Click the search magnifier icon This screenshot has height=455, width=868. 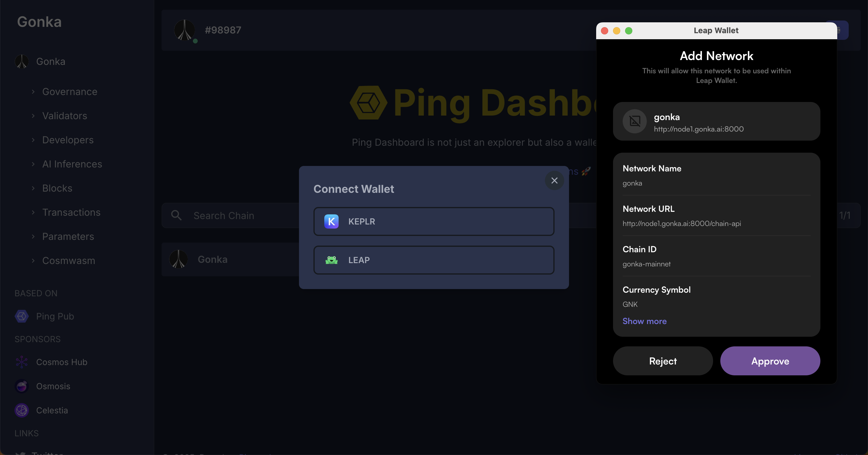coord(176,215)
